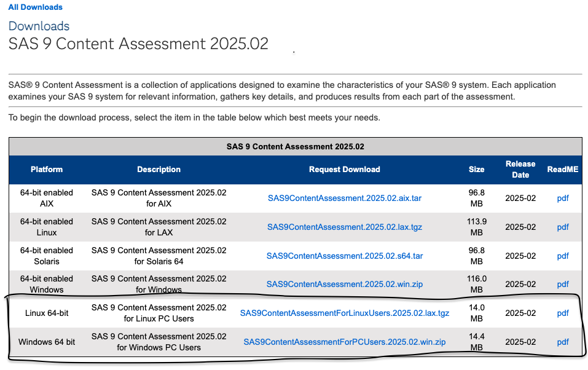Open the ReadME pdf for Linux PC Users
This screenshot has width=588, height=370.
[x=562, y=313]
